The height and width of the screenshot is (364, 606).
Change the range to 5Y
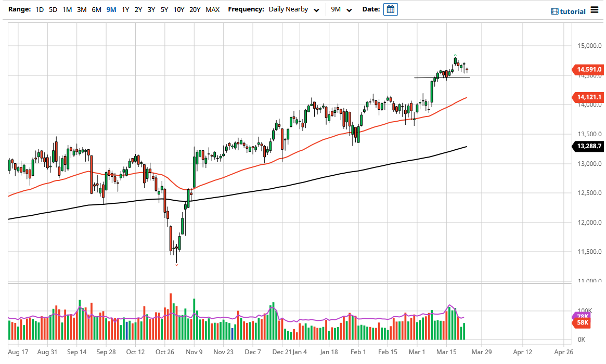(164, 9)
